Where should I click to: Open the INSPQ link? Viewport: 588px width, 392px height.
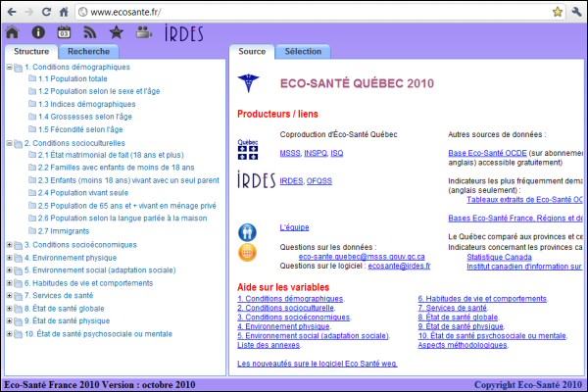click(x=316, y=153)
